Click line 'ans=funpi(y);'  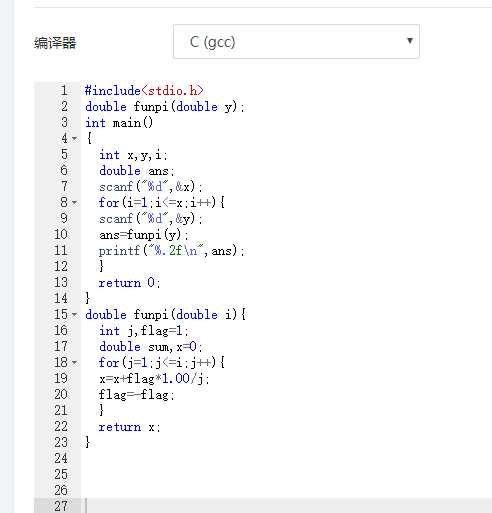point(144,235)
